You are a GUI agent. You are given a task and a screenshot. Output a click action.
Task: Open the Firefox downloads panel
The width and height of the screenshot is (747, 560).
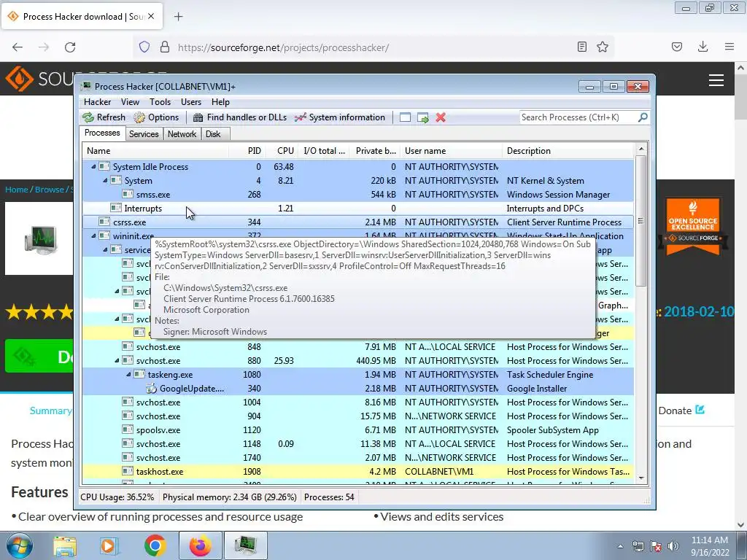703,47
